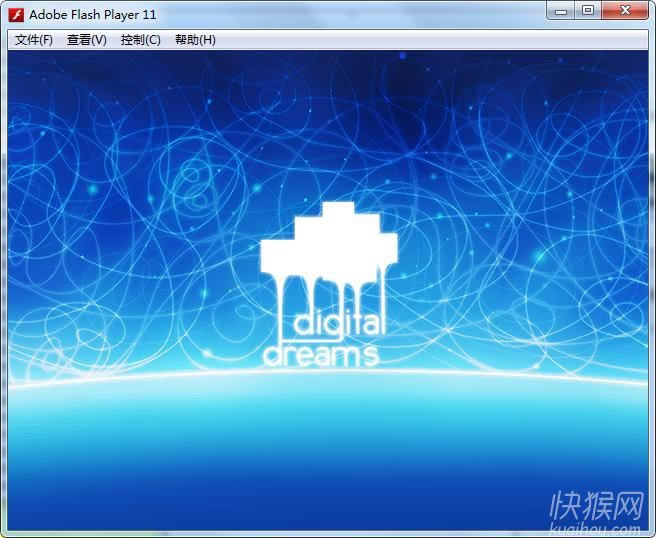The height and width of the screenshot is (538, 656).
Task: Open the 查看(V) menu
Action: 86,40
